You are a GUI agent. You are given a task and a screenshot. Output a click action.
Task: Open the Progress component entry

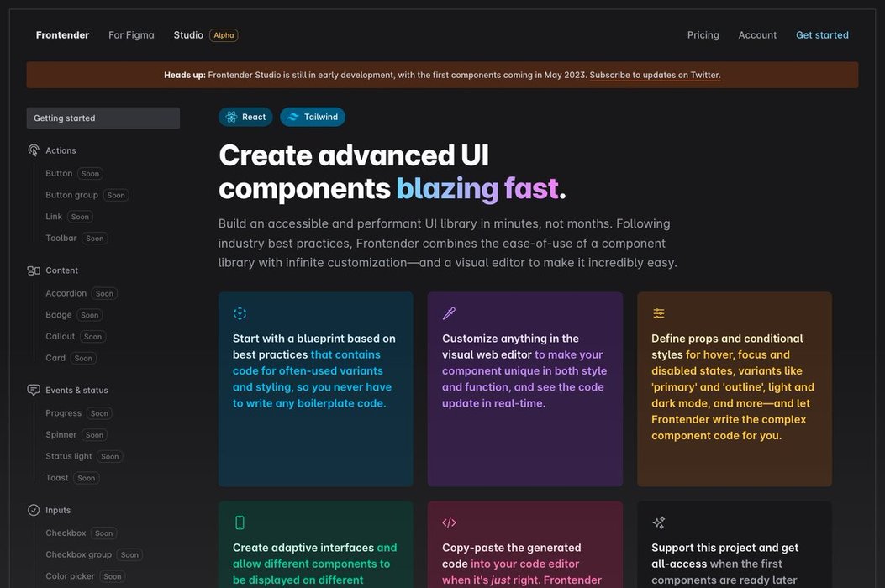click(x=63, y=413)
